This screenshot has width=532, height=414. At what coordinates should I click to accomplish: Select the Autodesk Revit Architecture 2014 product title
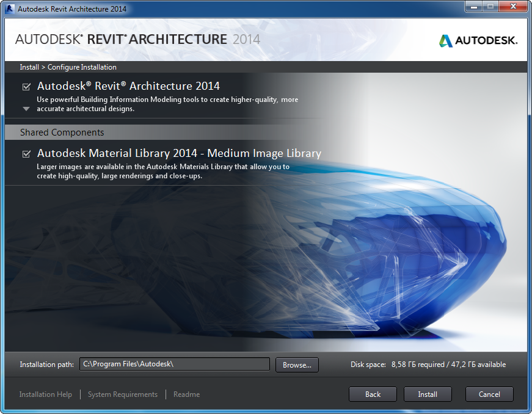(x=128, y=86)
